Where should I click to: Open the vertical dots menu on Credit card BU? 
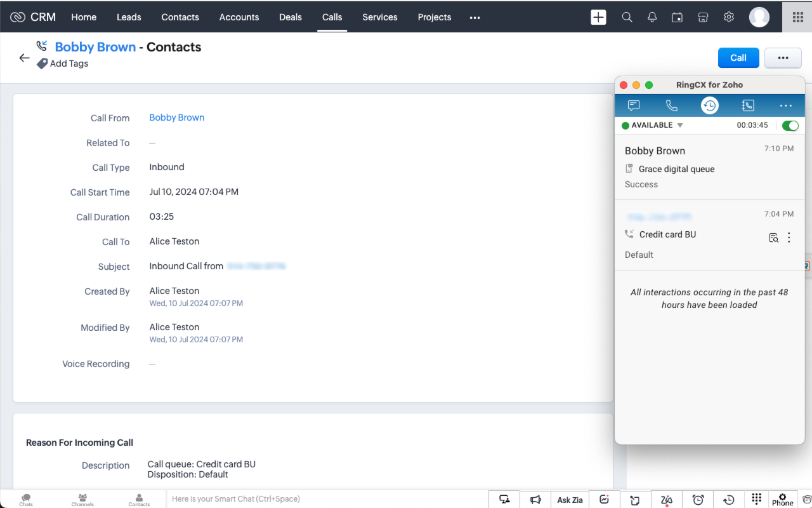[x=789, y=237]
